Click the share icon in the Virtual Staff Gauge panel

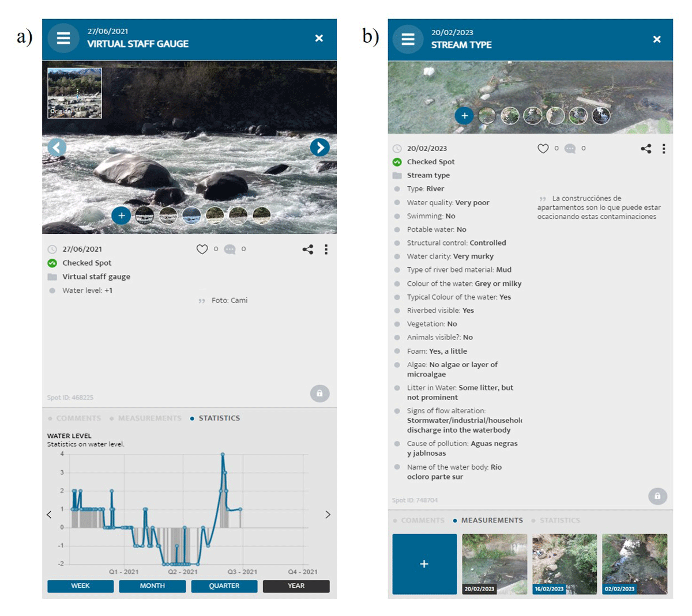coord(308,250)
